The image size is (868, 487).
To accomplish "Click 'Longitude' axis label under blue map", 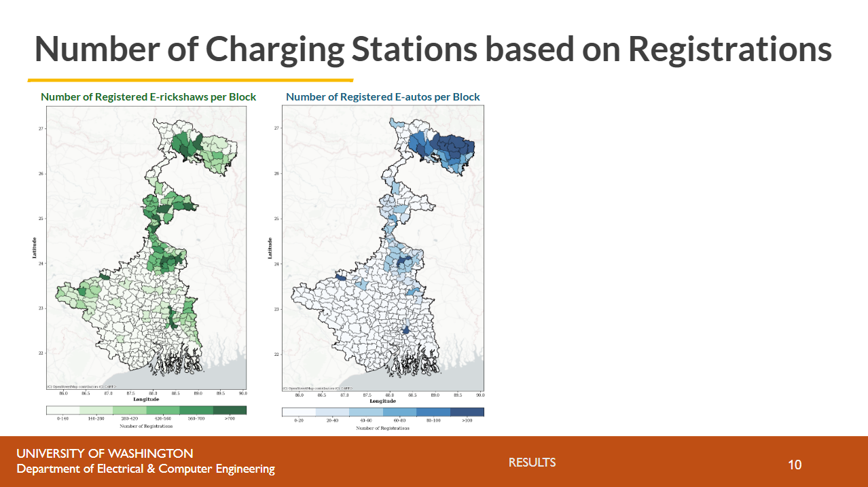I will (382, 401).
